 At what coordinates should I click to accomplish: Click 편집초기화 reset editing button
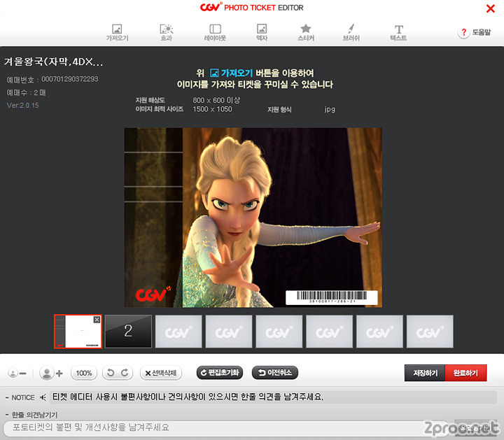click(220, 373)
